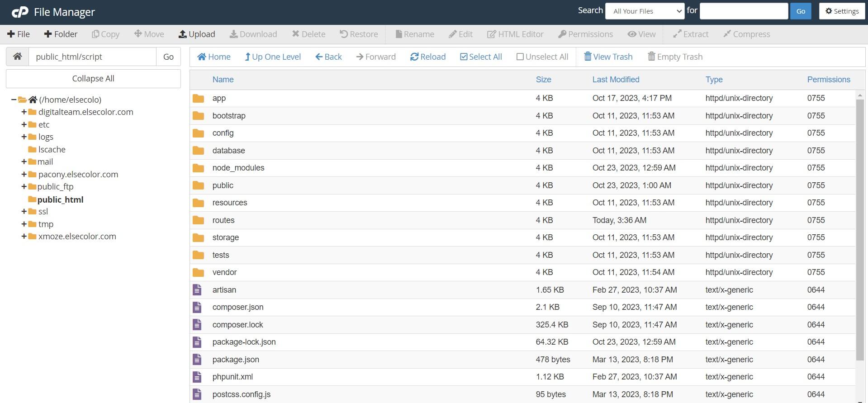Sort files by the Size column header
Screen dimensions: 868x403
(543, 80)
